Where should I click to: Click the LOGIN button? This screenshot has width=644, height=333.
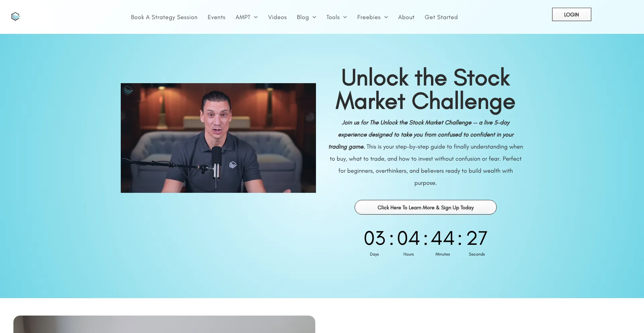click(x=572, y=14)
